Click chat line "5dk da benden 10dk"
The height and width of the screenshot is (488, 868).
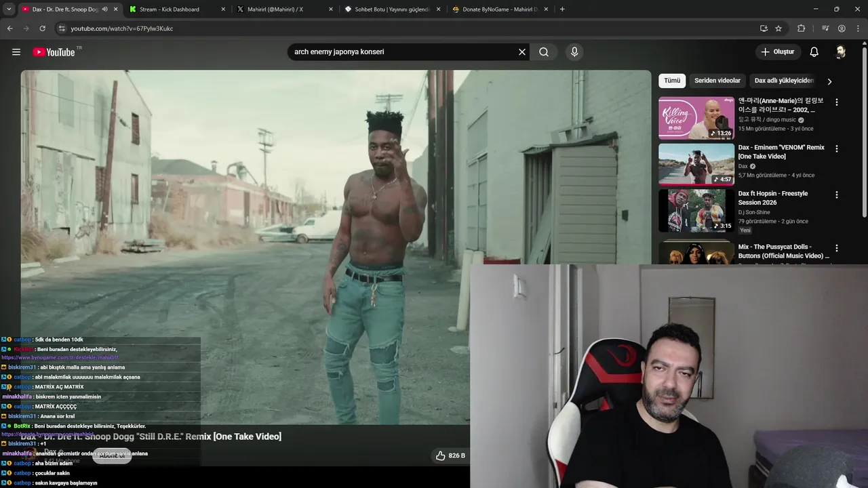click(59, 340)
